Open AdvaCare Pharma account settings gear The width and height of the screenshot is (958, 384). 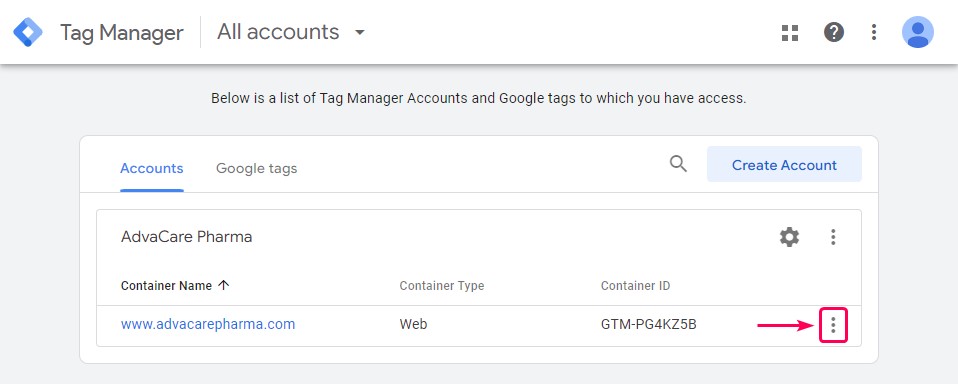click(789, 237)
